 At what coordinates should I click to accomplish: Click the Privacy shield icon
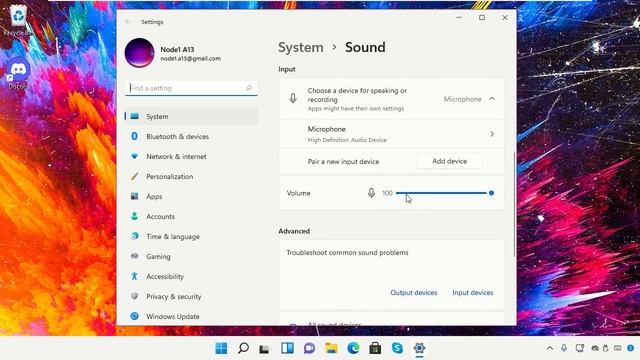tap(134, 296)
